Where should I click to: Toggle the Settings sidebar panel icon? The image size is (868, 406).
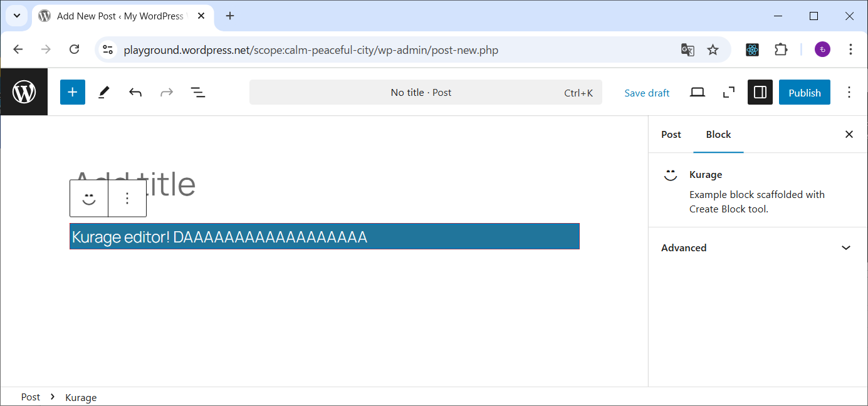coord(760,92)
